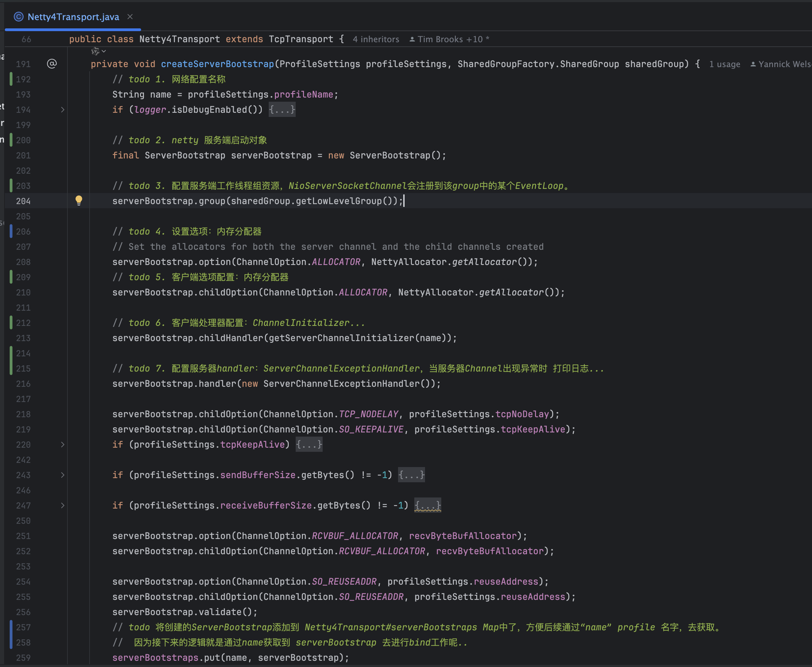
Task: Click the logger reference on line 194
Action: tap(150, 110)
